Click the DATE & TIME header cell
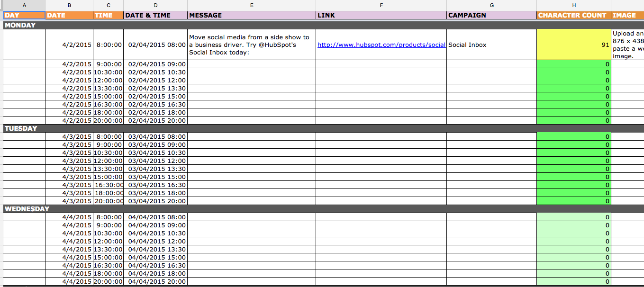Image resolution: width=644 pixels, height=287 pixels. click(x=155, y=15)
